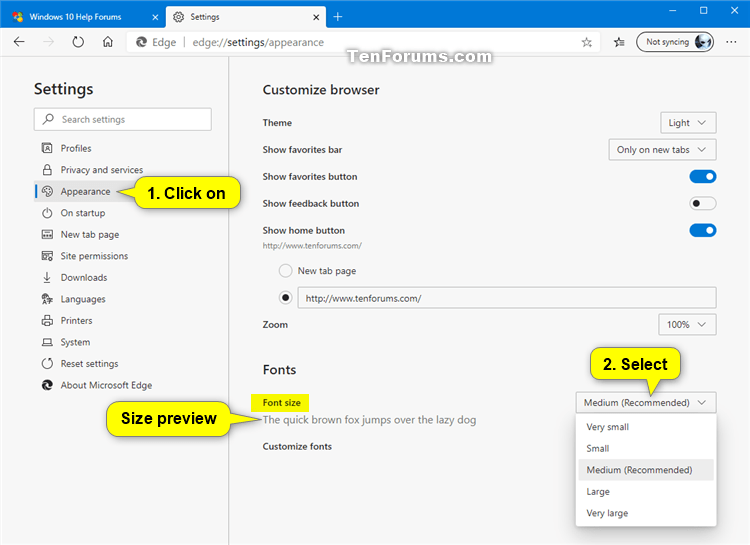Click the search magnifier icon

point(48,119)
